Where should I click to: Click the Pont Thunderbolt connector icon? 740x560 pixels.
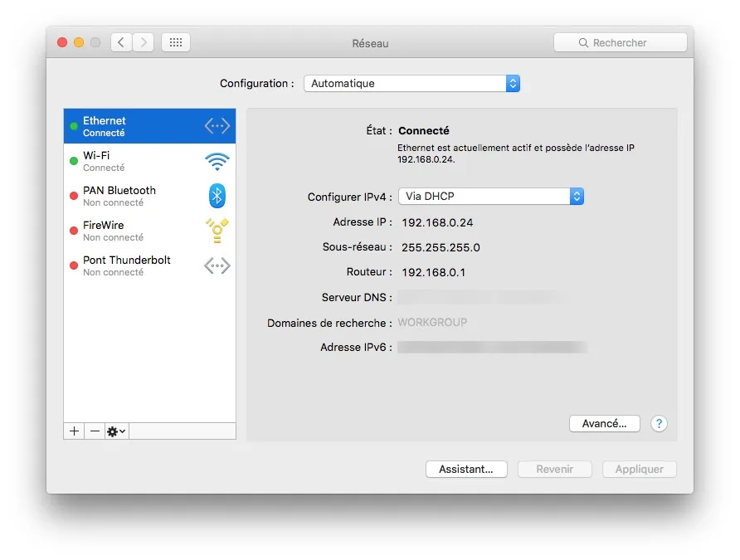pos(216,265)
